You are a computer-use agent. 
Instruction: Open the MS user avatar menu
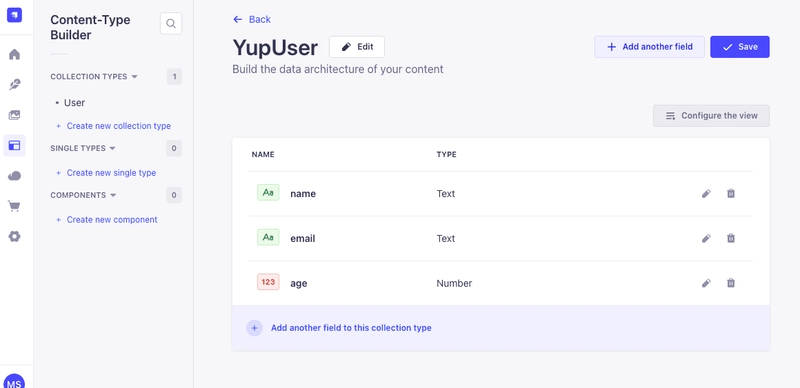[14, 381]
